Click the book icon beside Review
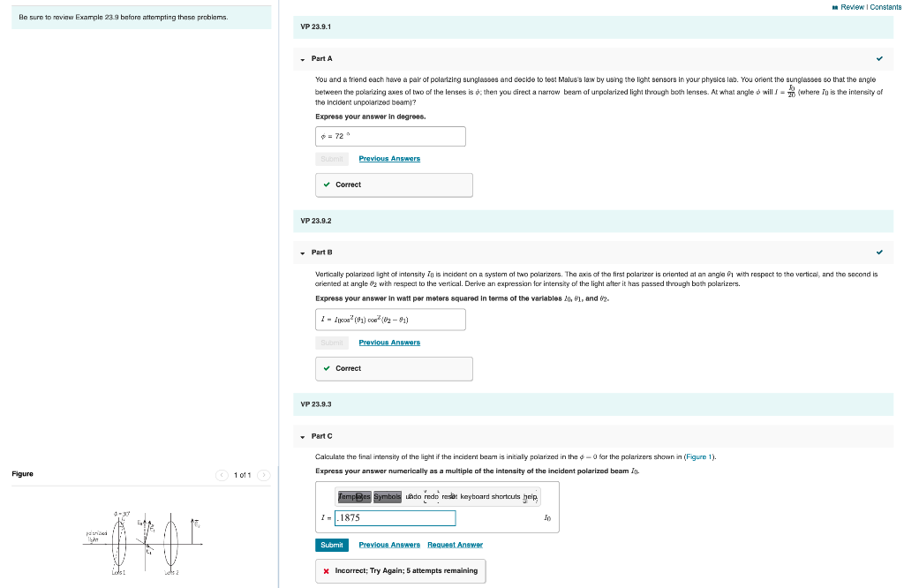Image resolution: width=904 pixels, height=588 pixels. 835,7
